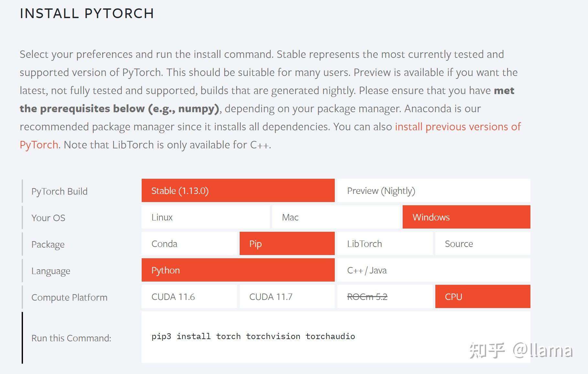
Task: Select CPU compute platform
Action: pos(483,297)
